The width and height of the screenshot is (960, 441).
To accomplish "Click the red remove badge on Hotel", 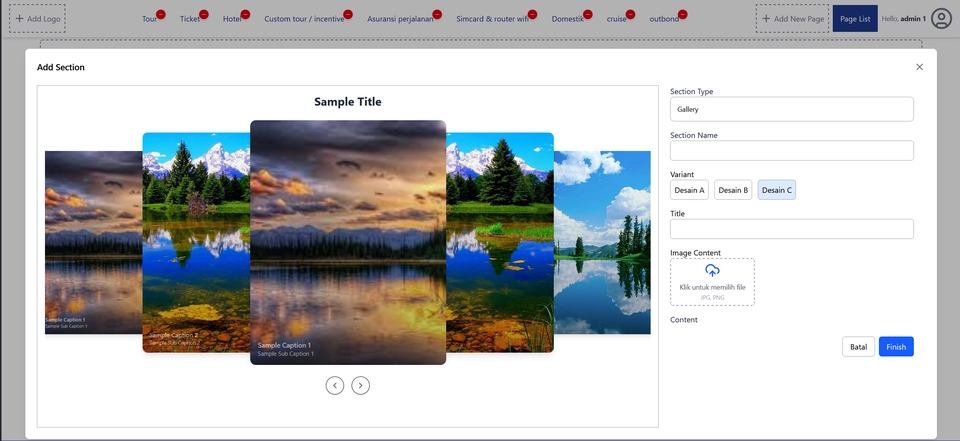I will (x=245, y=14).
